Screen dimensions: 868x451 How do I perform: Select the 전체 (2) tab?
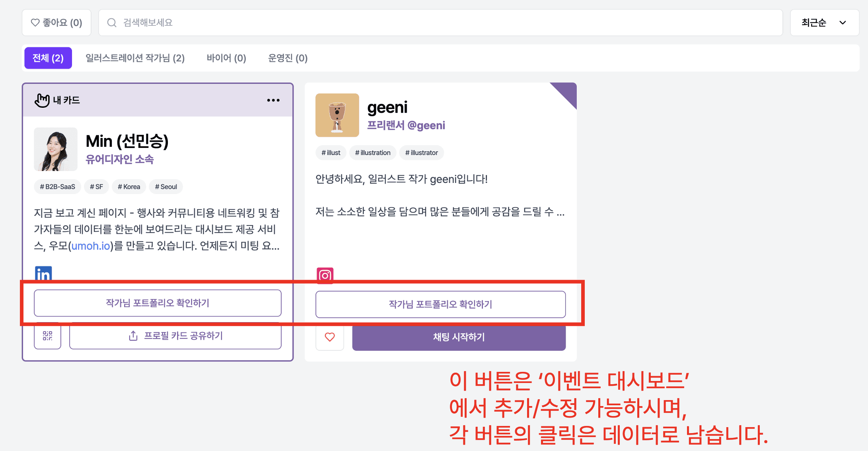click(48, 58)
